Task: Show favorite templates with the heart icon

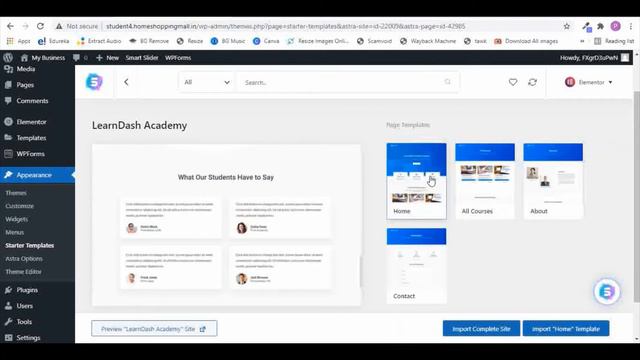Action: click(513, 82)
